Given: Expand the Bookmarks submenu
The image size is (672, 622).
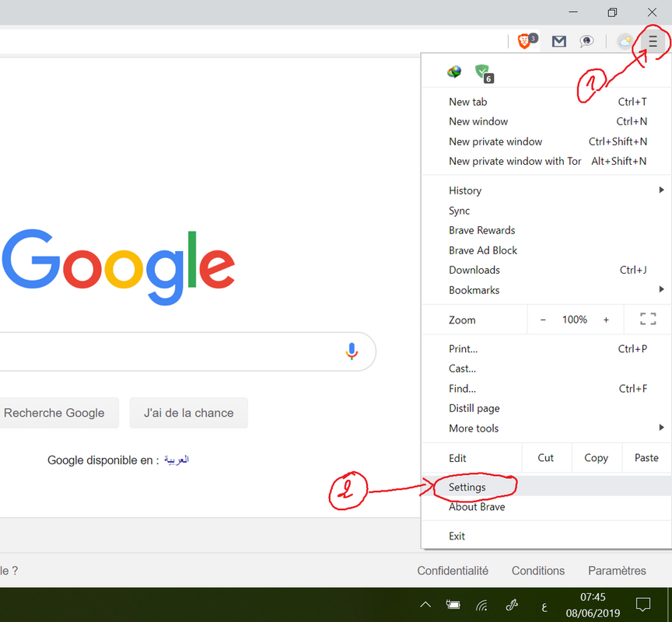Looking at the screenshot, I should point(547,291).
